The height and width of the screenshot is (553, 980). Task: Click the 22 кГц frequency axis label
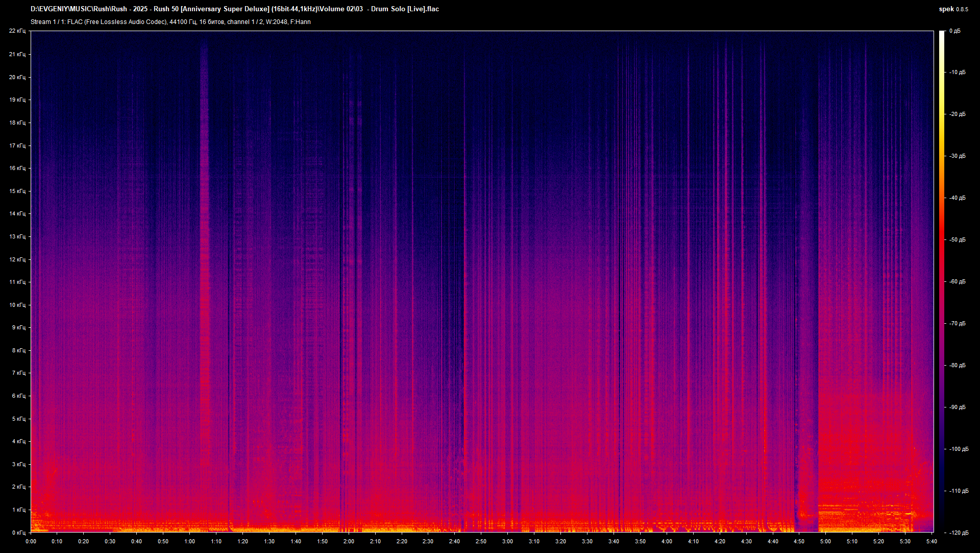click(17, 31)
